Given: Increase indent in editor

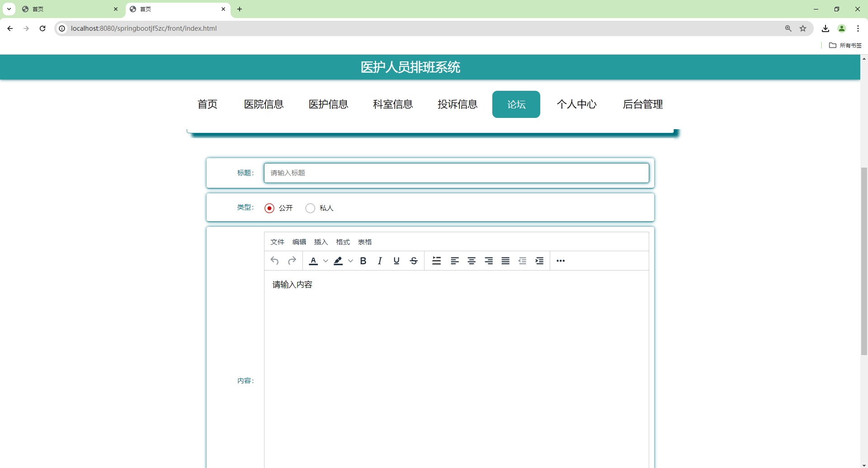Looking at the screenshot, I should point(539,261).
